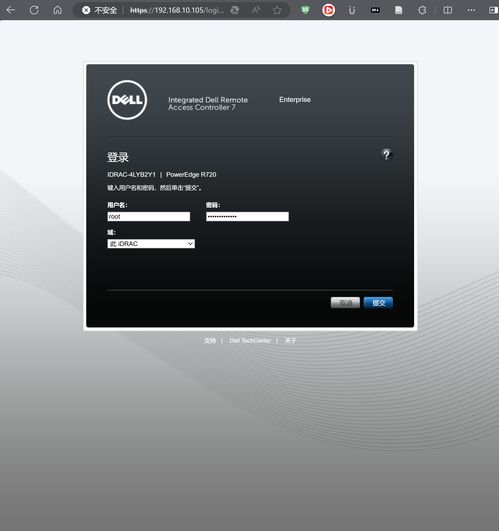Viewport: 499px width, 531px height.
Task: Expand the domain dropdown showing iDRAC
Action: tap(151, 243)
